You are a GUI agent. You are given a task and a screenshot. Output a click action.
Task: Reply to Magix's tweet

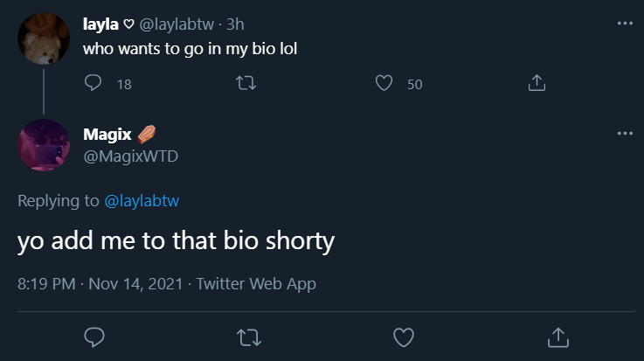pyautogui.click(x=94, y=337)
